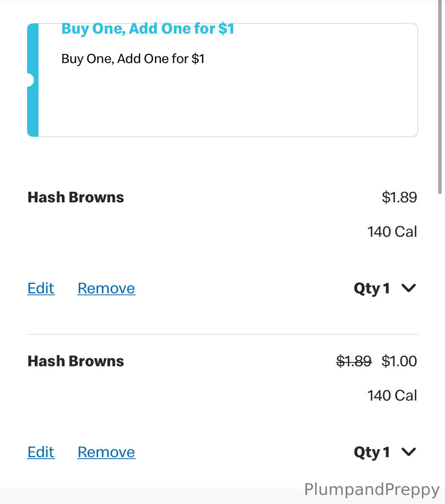Open Qty 1 dropdown for full-price Hash Browns

pos(372,288)
